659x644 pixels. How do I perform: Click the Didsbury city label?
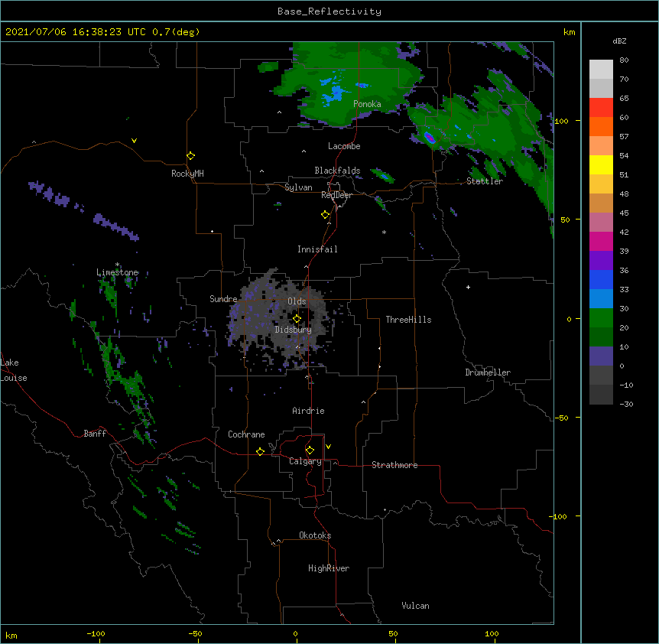pos(293,330)
